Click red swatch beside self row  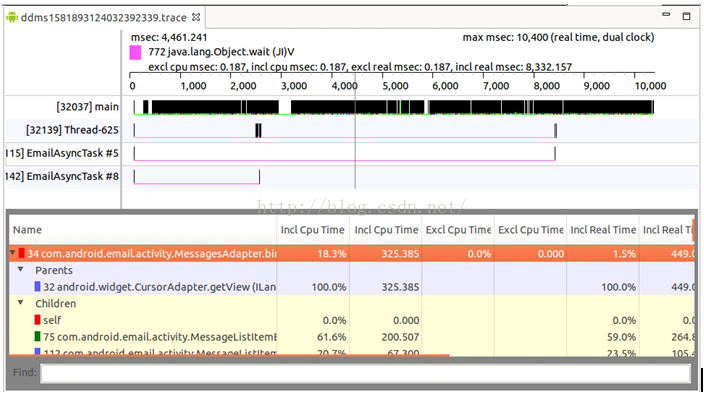pos(38,320)
